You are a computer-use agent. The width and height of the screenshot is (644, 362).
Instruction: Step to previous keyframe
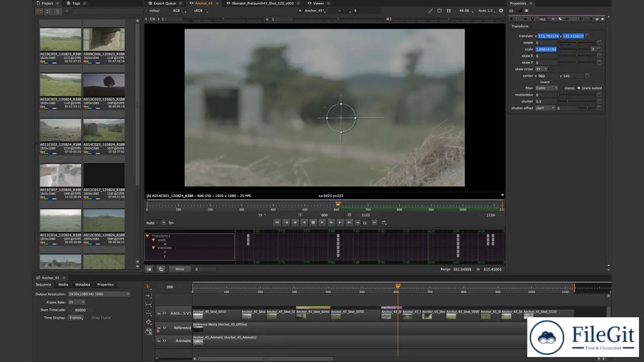286,222
